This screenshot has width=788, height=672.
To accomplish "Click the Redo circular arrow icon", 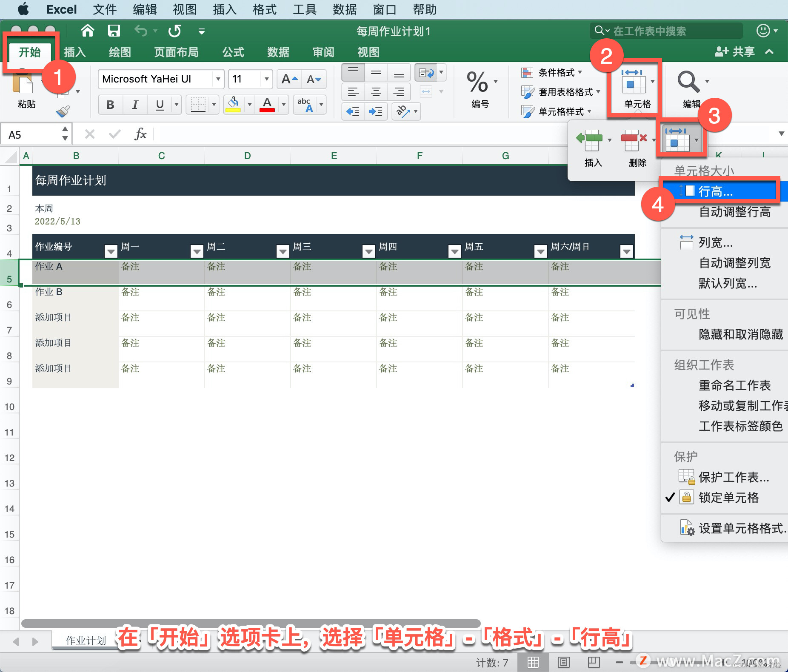I will [174, 31].
